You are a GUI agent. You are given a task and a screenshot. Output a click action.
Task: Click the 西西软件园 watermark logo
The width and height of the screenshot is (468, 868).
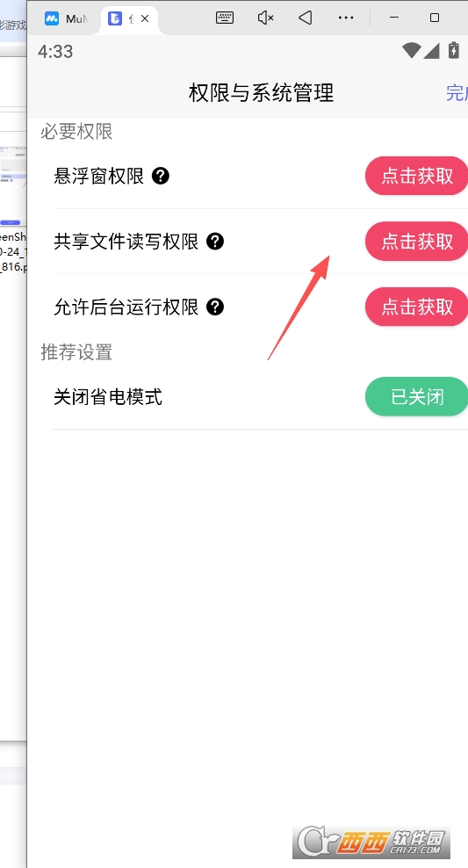(x=371, y=843)
